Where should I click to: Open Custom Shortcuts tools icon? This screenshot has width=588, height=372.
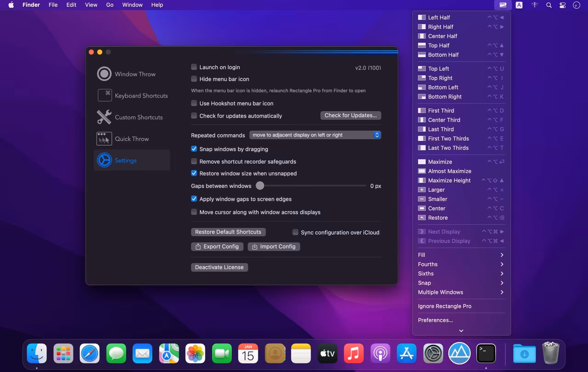click(x=104, y=117)
